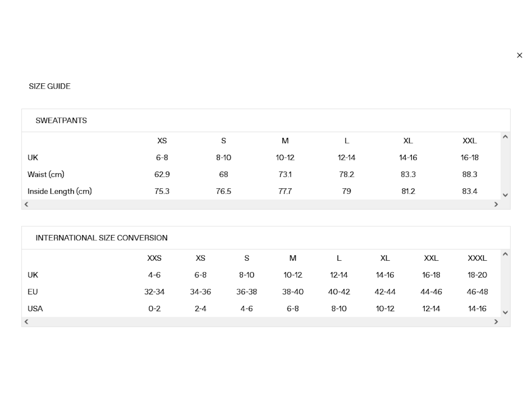Select the EU row label
The image size is (532, 399).
pyautogui.click(x=33, y=292)
